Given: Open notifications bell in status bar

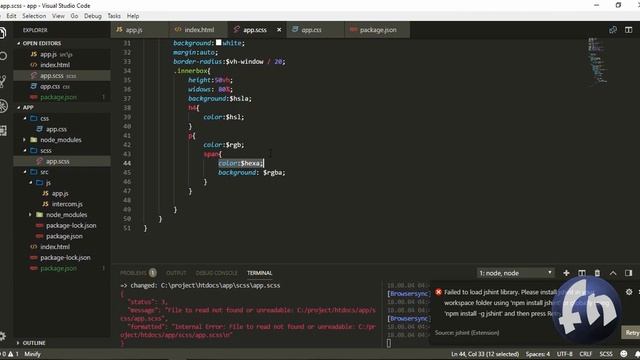Looking at the screenshot, I should tap(637, 354).
